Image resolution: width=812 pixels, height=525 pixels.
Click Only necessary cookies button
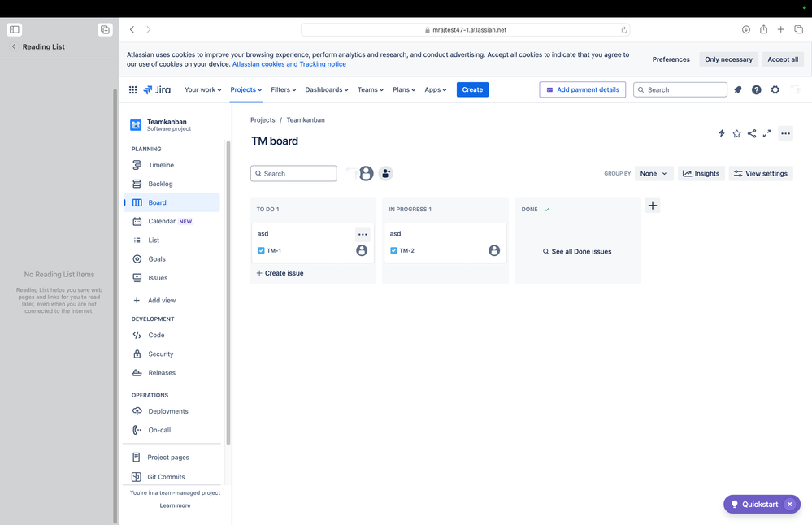click(x=728, y=59)
